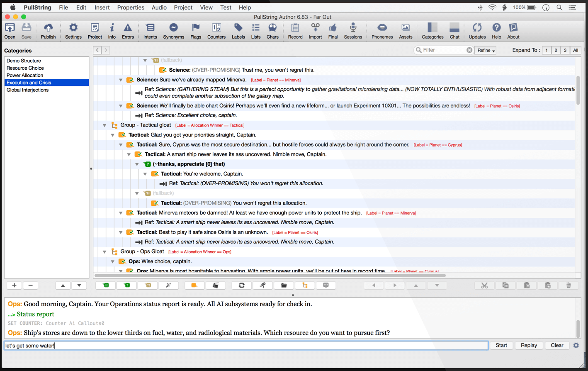588x371 pixels.
Task: Collapse "Science: Sure we've already mapped Minerva" row
Action: click(121, 80)
